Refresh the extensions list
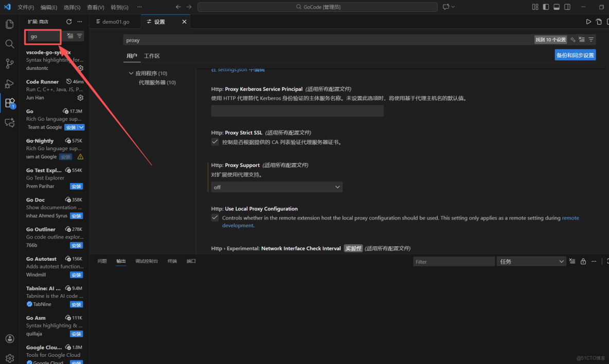 [68, 22]
